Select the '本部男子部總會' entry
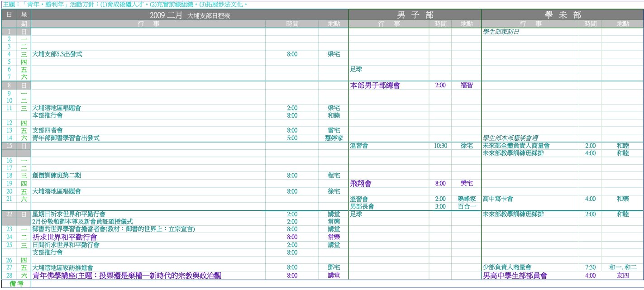Screen dimensions: 644x290 click(x=375, y=85)
